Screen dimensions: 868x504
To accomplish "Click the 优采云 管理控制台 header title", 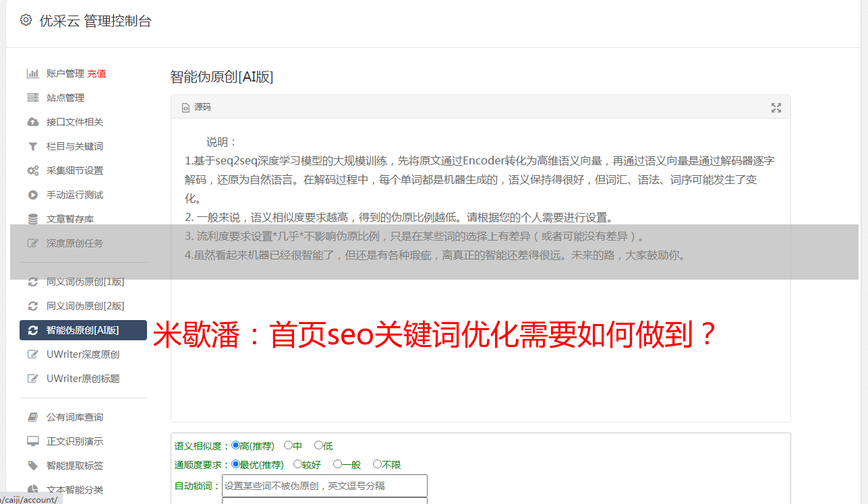I will pyautogui.click(x=95, y=21).
